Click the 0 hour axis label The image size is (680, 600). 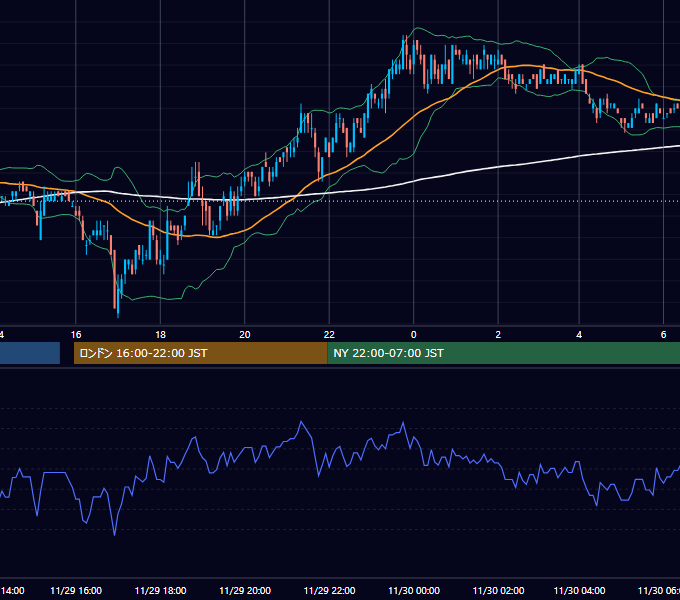tap(413, 335)
